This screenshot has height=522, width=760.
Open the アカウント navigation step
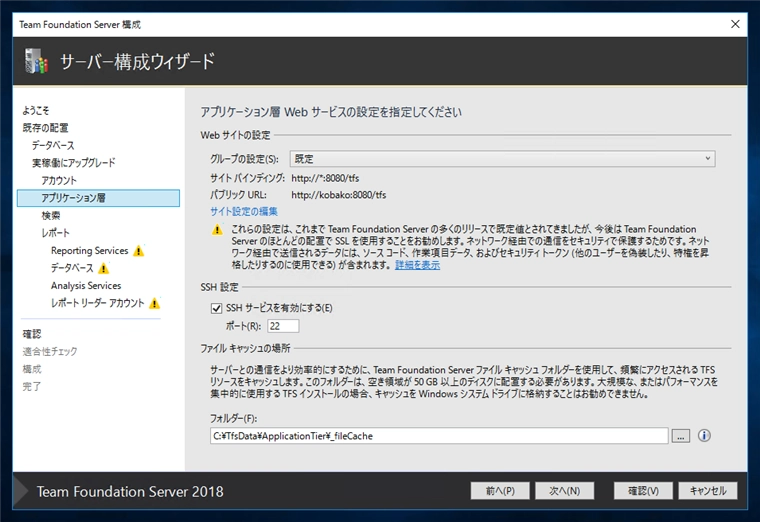59,180
